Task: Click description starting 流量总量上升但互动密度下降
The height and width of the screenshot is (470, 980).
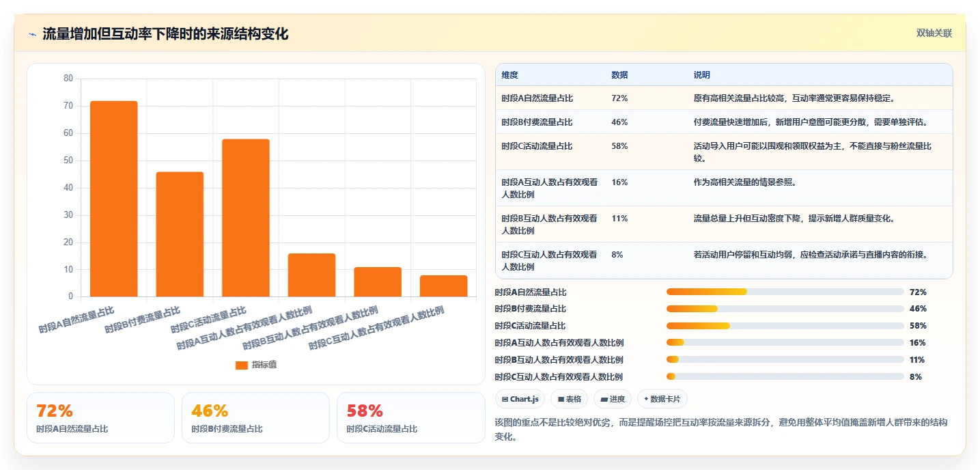Action: (x=794, y=219)
